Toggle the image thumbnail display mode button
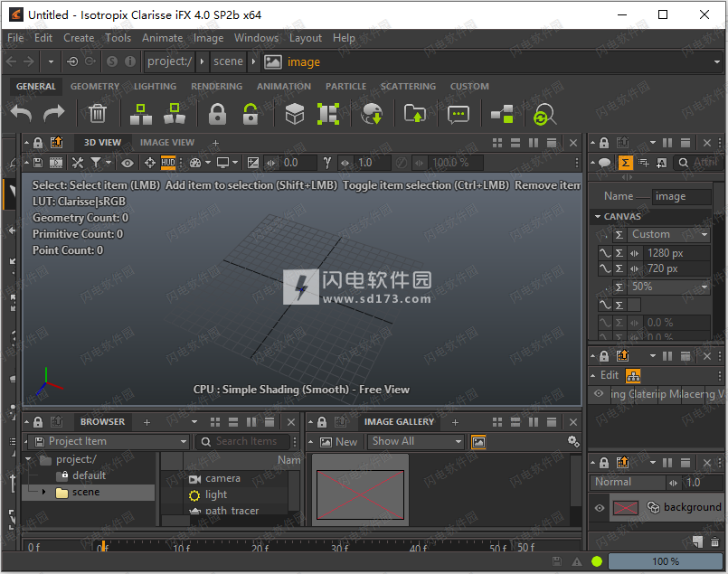Image resolution: width=728 pixels, height=574 pixels. [478, 442]
